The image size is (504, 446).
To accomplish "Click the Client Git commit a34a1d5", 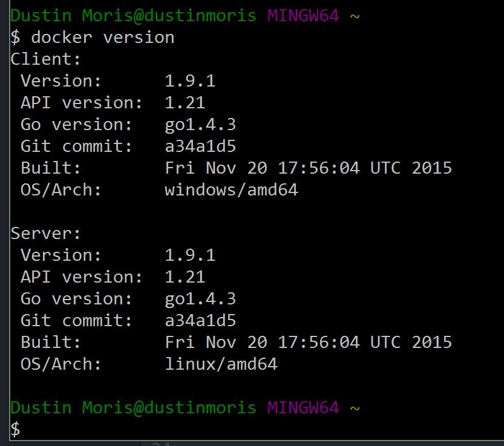I will (200, 146).
